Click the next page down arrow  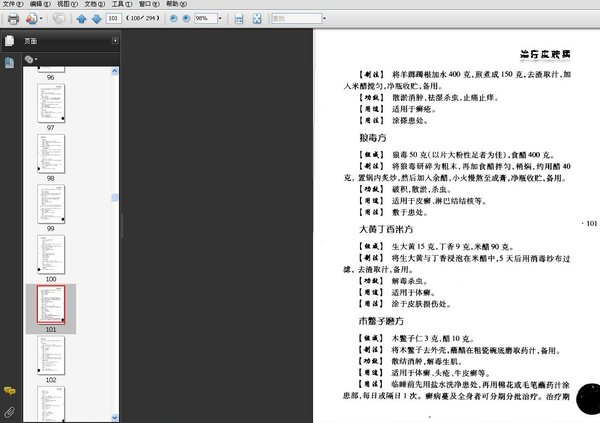click(x=96, y=19)
